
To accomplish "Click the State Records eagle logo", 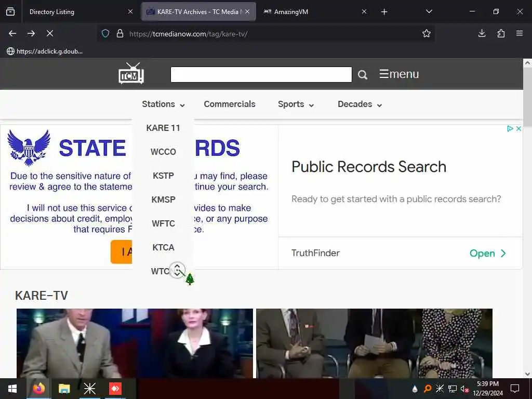I will pyautogui.click(x=29, y=148).
